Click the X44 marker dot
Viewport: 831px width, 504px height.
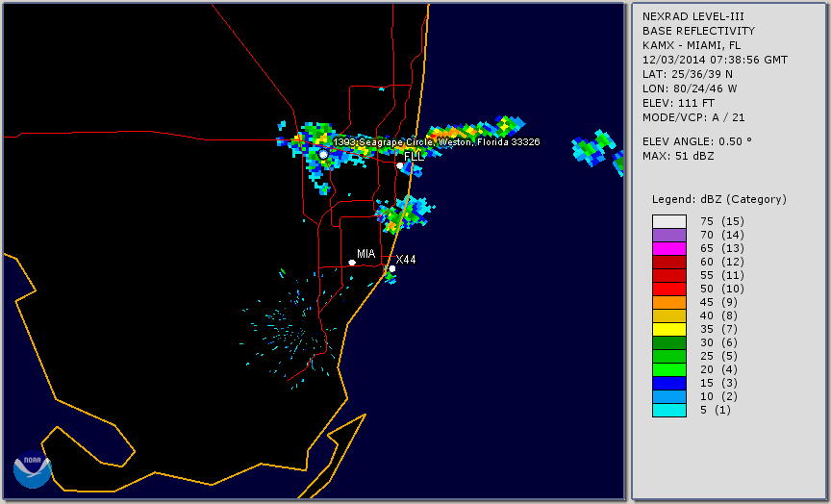[x=392, y=268]
